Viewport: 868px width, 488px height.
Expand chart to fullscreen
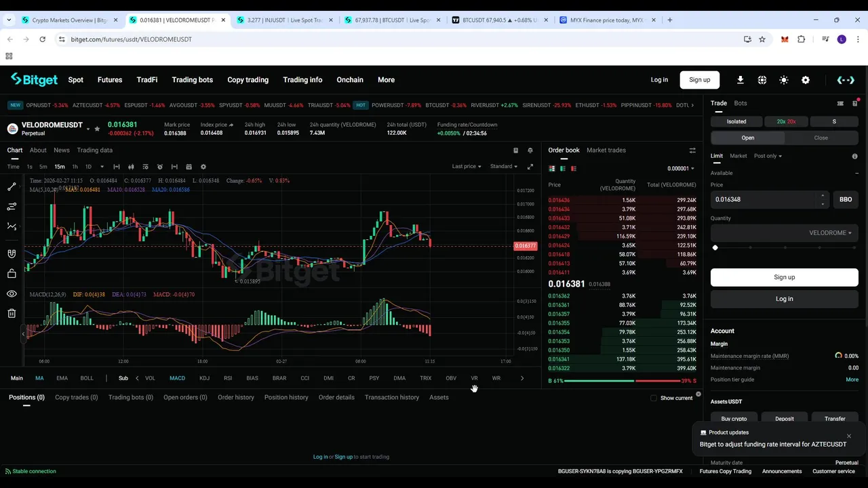coord(530,167)
